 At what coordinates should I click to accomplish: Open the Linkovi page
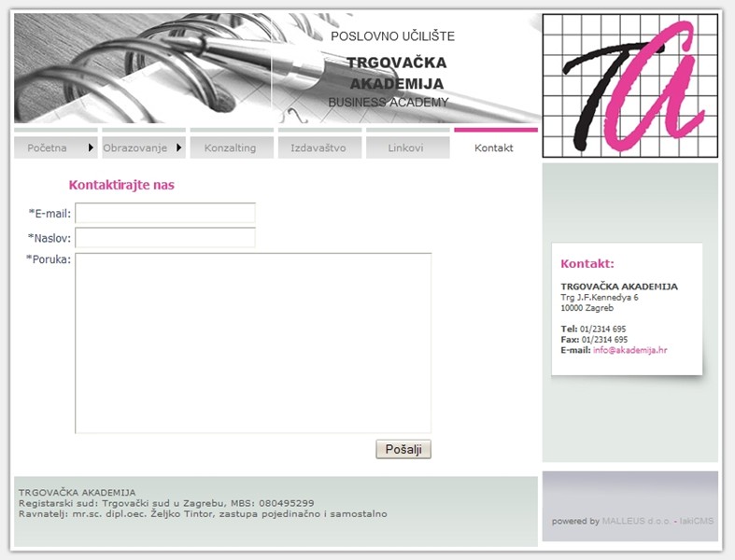(408, 147)
